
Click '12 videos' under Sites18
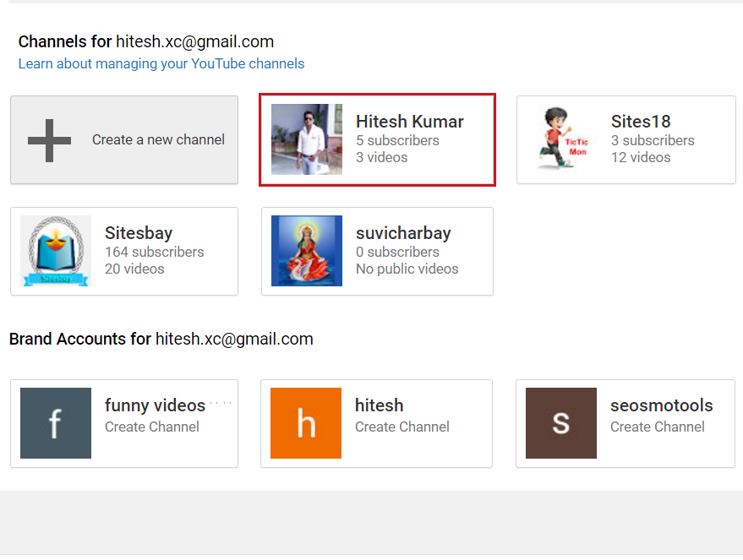point(641,157)
